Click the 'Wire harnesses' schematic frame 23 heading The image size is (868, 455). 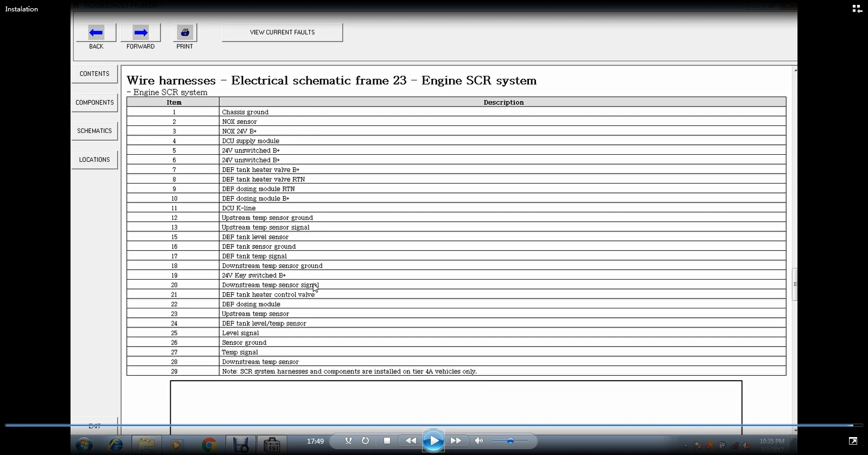331,80
